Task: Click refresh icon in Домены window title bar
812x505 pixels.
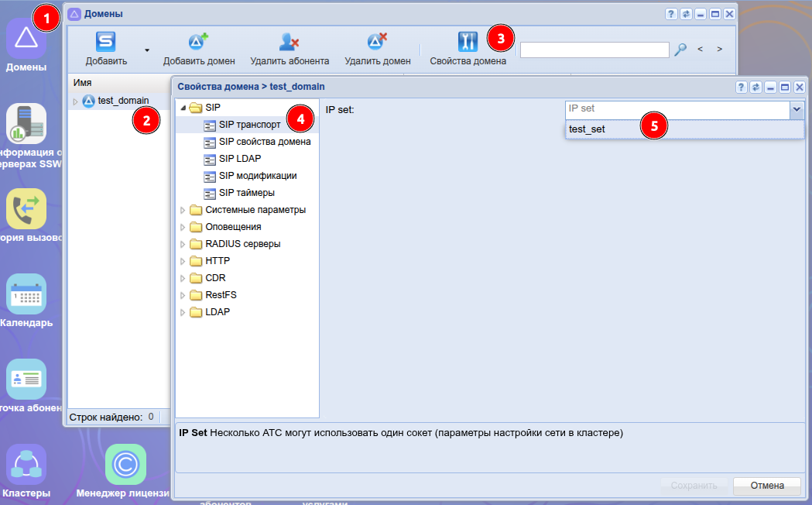Action: [x=686, y=14]
